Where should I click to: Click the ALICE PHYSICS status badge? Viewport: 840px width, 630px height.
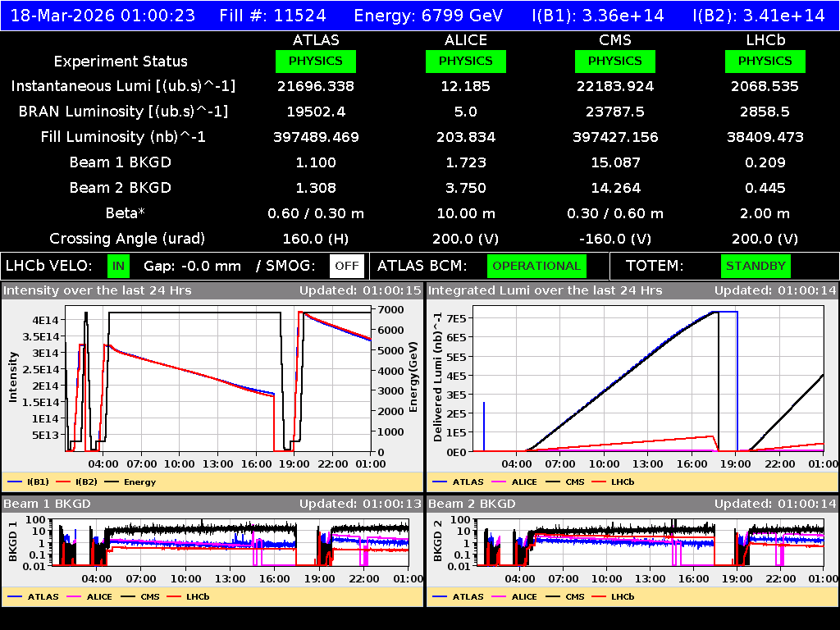(x=465, y=61)
